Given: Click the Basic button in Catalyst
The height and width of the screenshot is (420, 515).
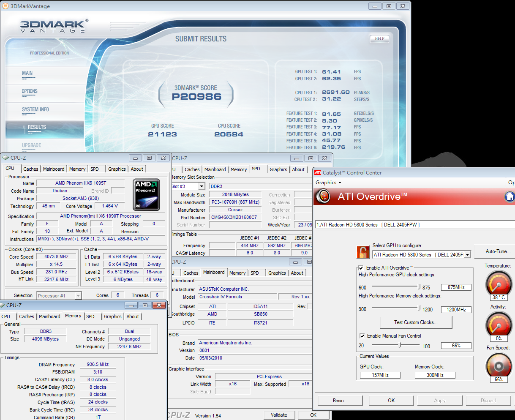Looking at the screenshot, I should tap(340, 401).
